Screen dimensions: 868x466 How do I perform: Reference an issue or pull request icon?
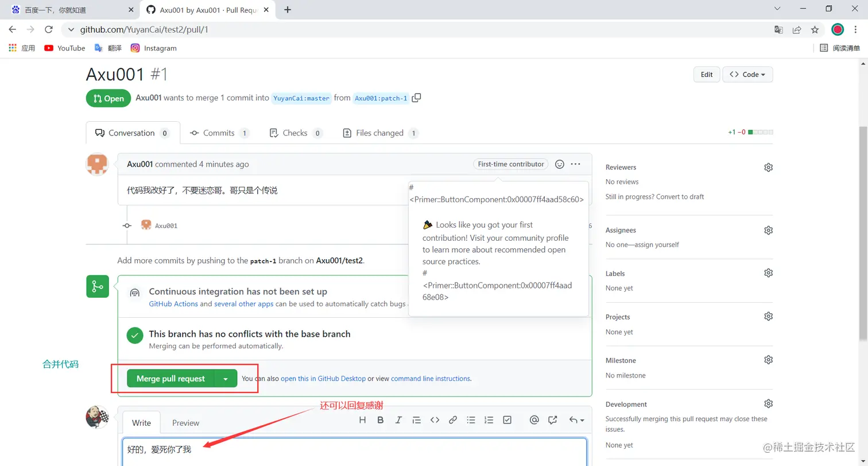pyautogui.click(x=553, y=420)
